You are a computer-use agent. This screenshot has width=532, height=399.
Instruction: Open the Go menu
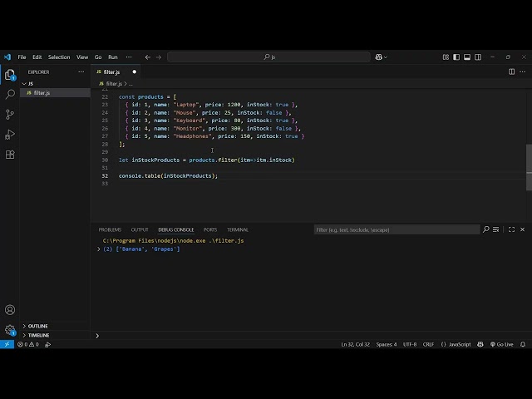click(x=98, y=57)
